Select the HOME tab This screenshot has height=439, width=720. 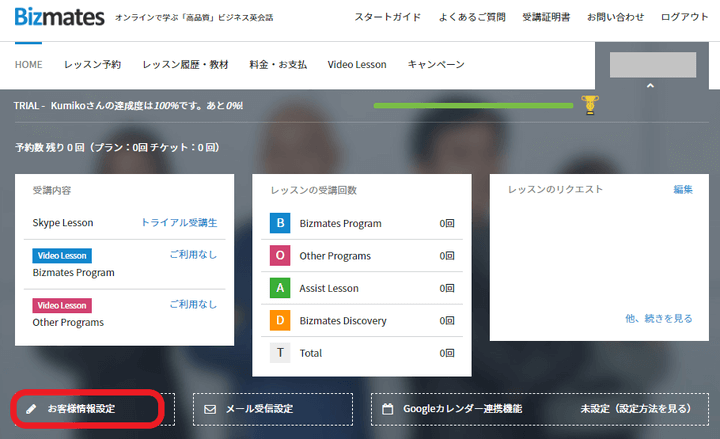[28, 65]
